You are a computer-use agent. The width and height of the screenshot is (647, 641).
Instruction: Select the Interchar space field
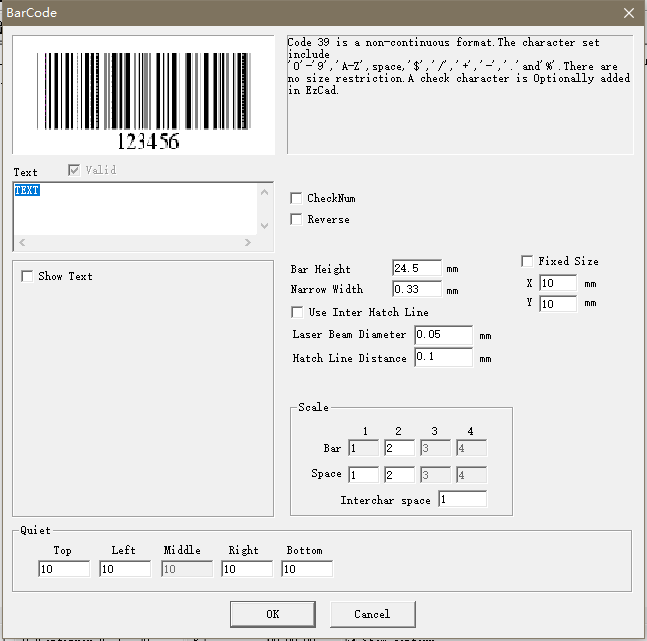click(x=463, y=499)
